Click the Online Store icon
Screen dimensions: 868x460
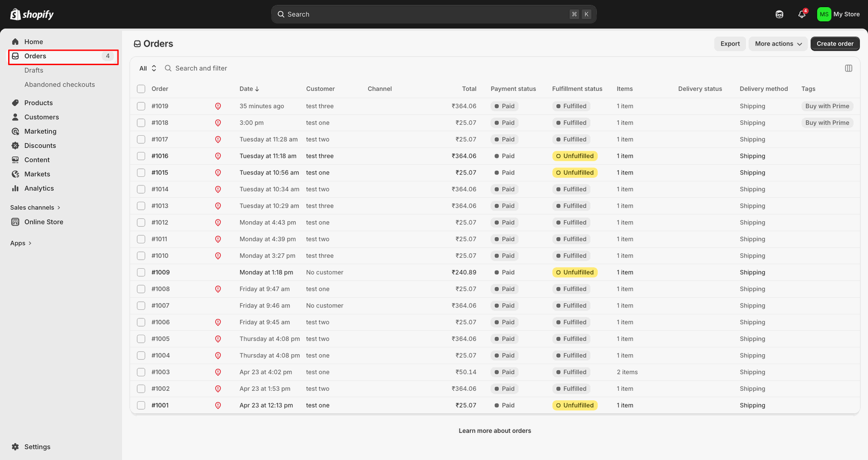point(15,222)
